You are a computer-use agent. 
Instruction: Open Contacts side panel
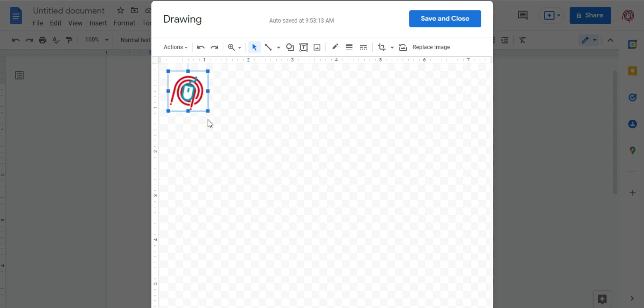click(x=632, y=124)
